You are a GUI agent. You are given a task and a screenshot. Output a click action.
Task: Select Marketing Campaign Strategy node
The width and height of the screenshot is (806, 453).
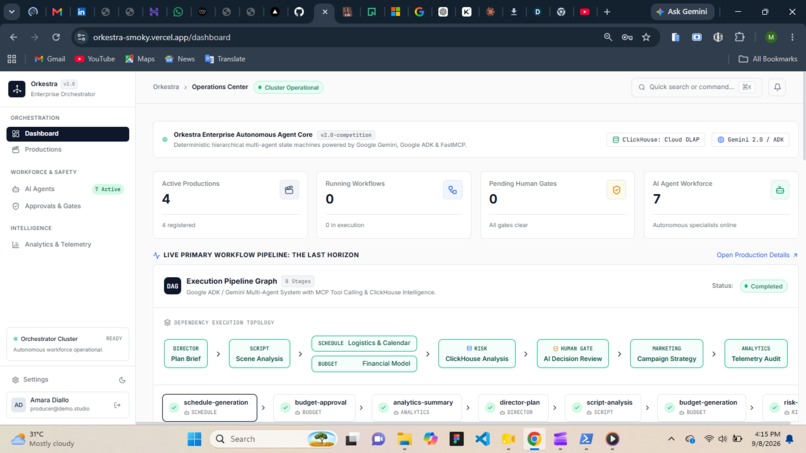[x=666, y=354]
